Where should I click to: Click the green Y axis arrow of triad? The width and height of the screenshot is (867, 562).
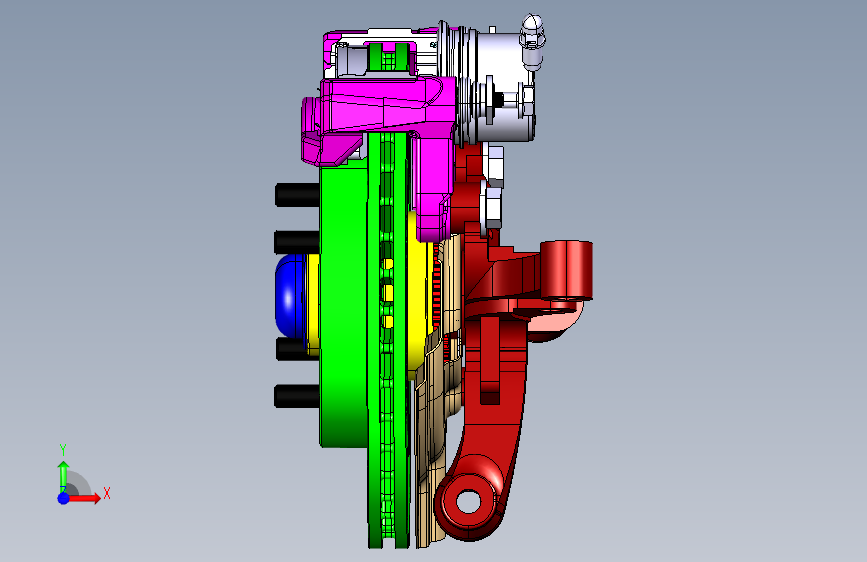(64, 476)
